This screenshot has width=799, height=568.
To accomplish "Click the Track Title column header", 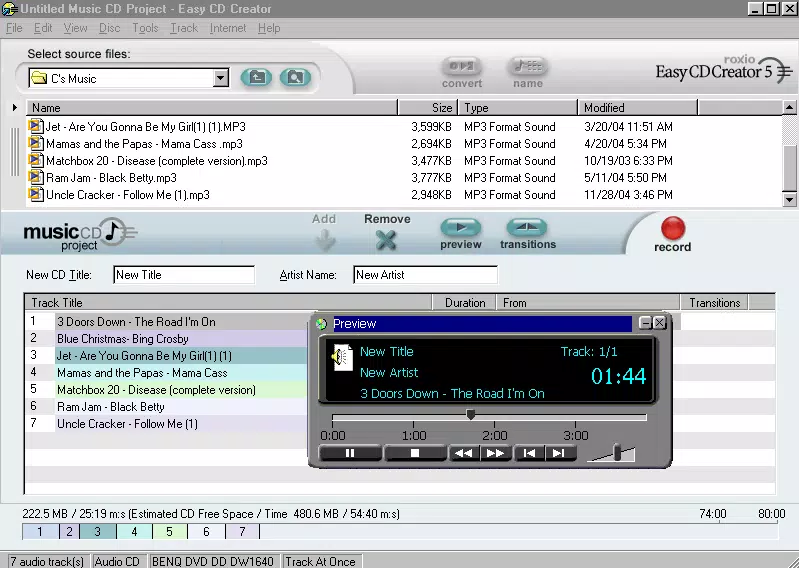I will 228,303.
